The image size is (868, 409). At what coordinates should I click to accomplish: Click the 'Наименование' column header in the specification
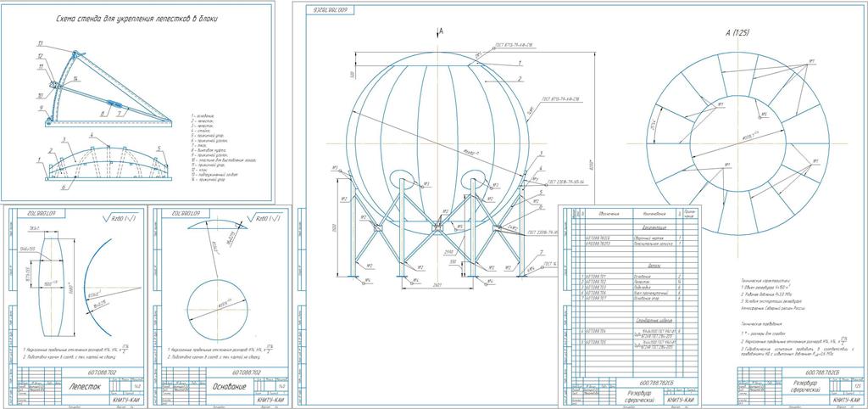pyautogui.click(x=653, y=213)
